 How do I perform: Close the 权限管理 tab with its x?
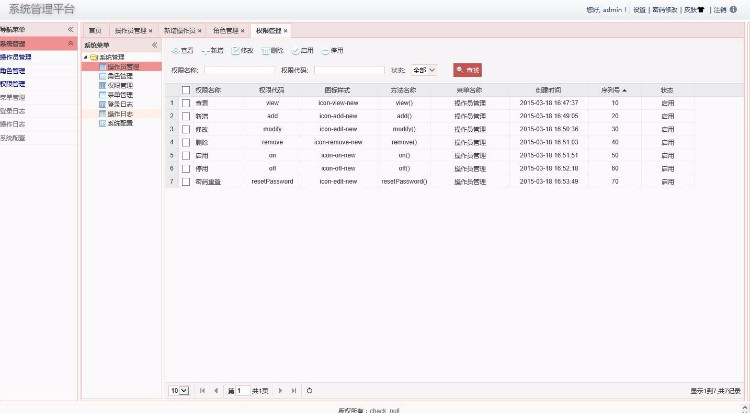286,31
